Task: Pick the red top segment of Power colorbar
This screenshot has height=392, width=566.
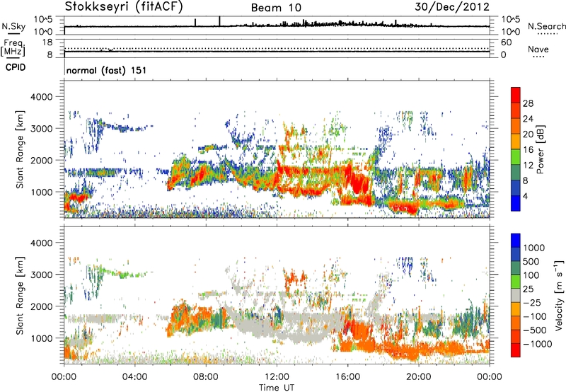Action: (516, 95)
